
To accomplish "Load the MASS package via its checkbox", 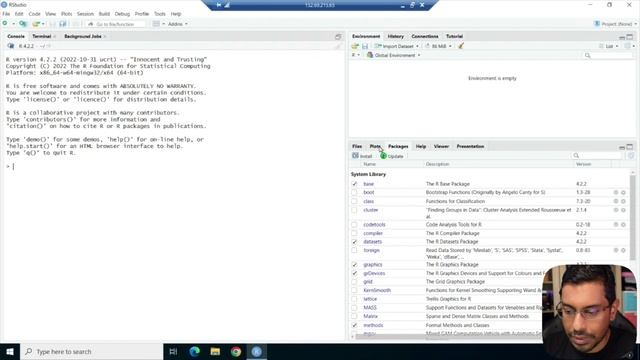I will point(354,307).
